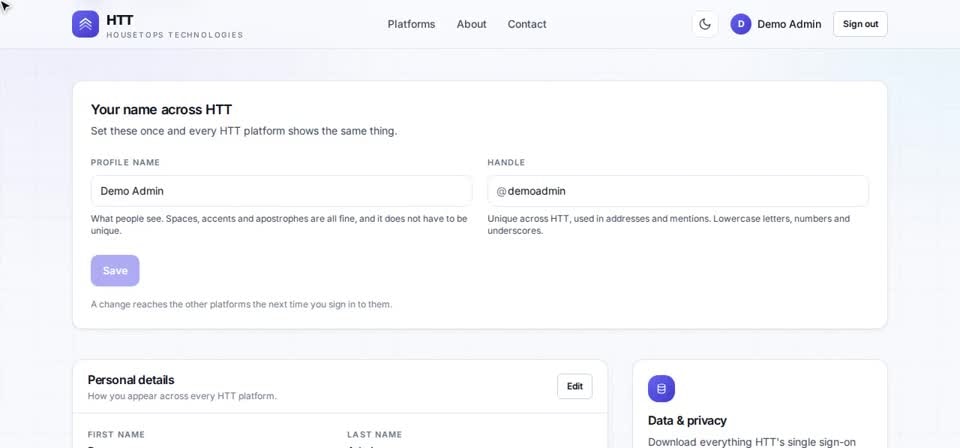Click "Download everything HTT's single sign-on" text

tap(752, 442)
